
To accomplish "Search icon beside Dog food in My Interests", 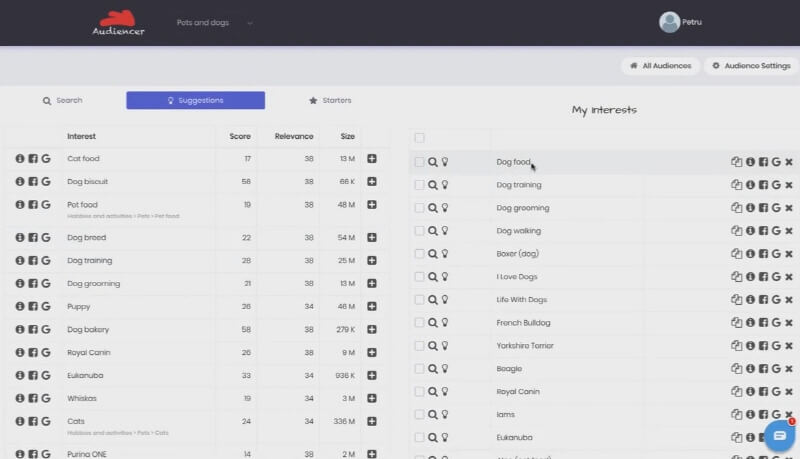I will (x=433, y=162).
